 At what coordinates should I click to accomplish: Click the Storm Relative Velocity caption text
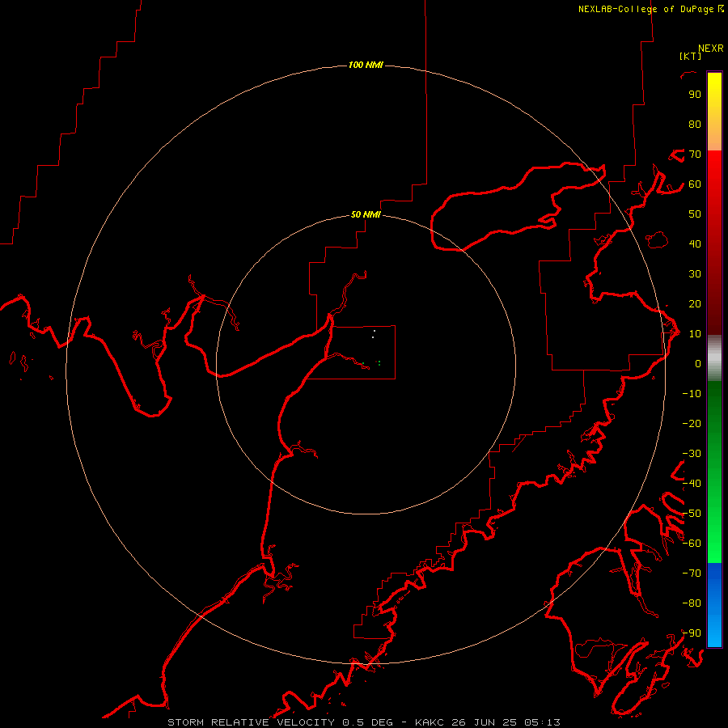[x=363, y=722]
